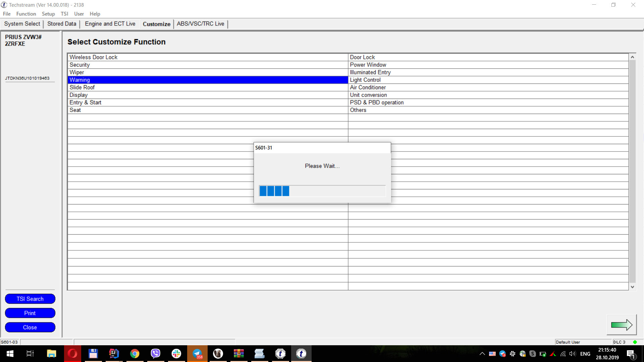644x362 pixels.
Task: Open Slack from the taskbar
Action: pyautogui.click(x=176, y=354)
